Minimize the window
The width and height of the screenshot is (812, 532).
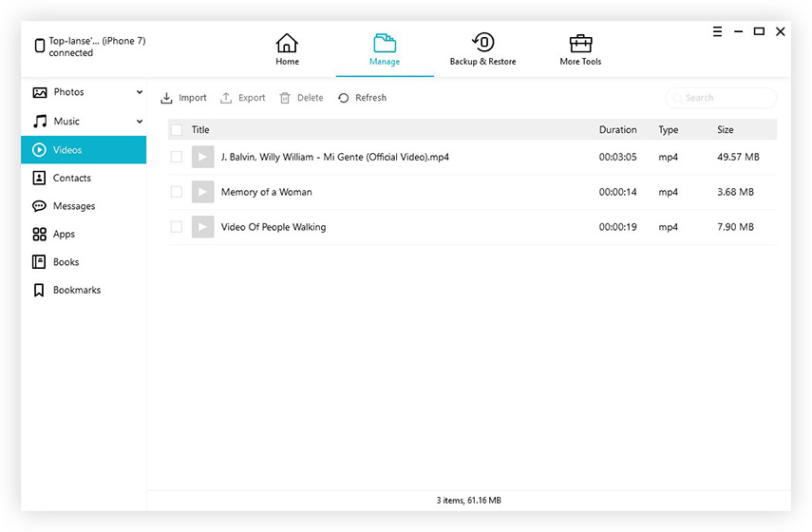click(x=739, y=31)
